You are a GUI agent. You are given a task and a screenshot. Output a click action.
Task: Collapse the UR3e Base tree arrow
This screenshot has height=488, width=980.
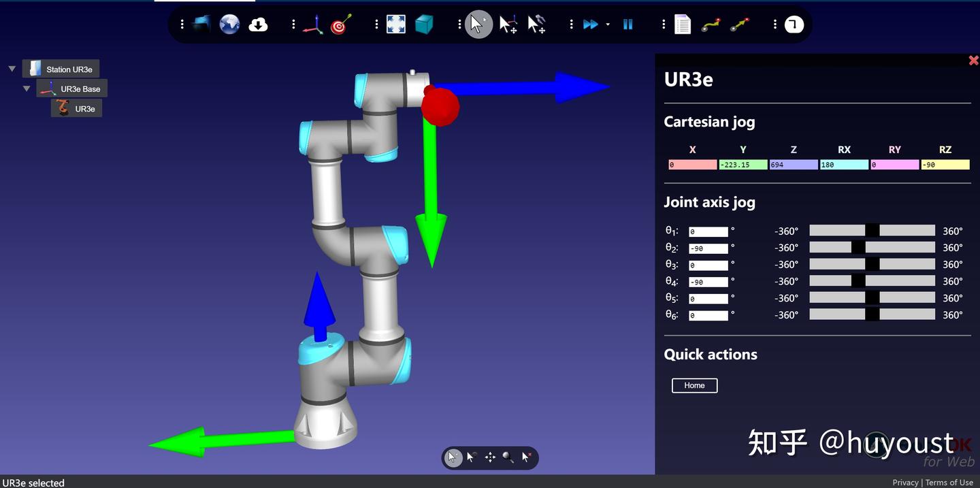coord(27,88)
